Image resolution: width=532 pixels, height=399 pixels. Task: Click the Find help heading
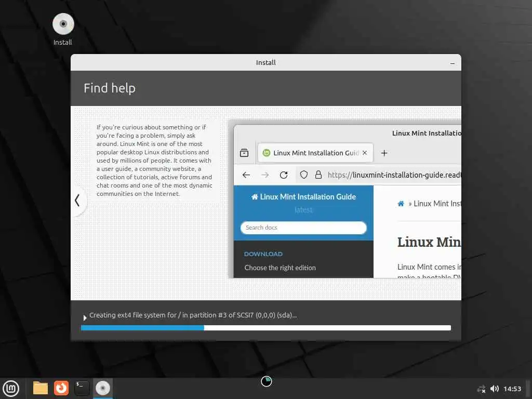coord(110,88)
